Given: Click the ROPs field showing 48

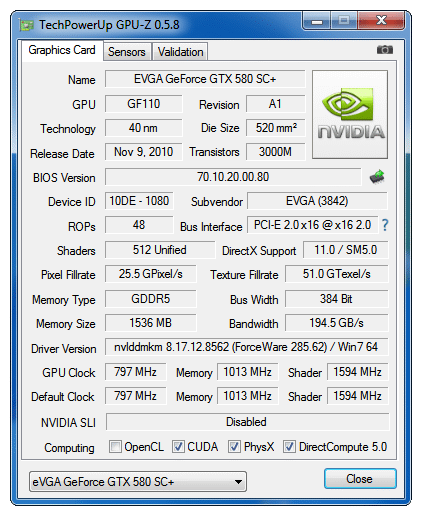Looking at the screenshot, I should coord(139,225).
